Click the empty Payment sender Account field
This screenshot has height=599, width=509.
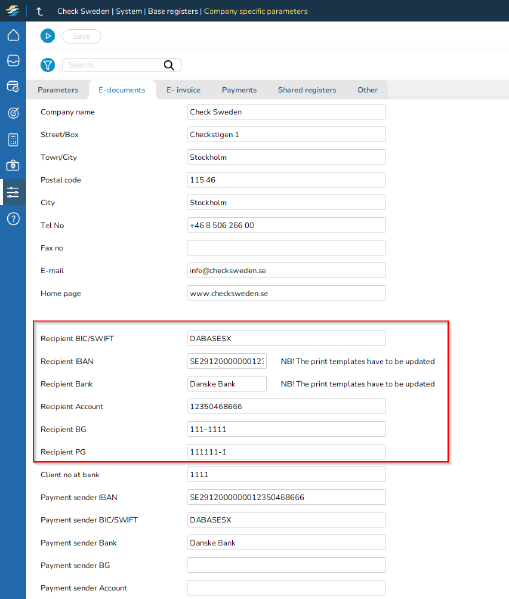286,588
